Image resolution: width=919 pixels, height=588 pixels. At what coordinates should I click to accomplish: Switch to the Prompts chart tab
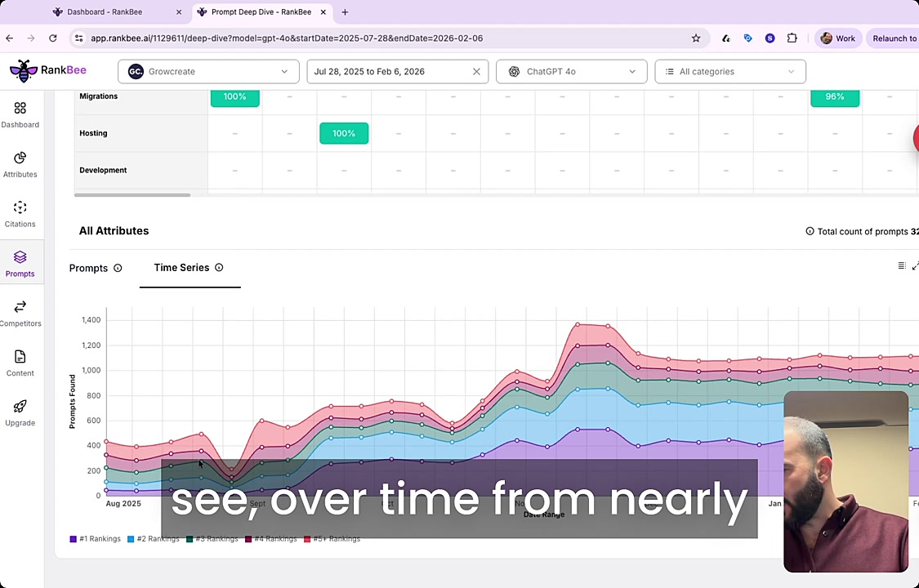[88, 268]
